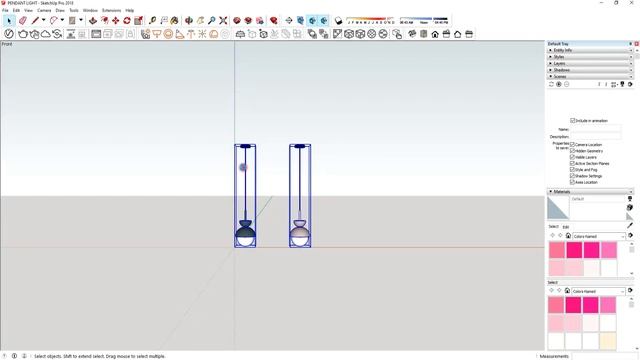
Task: Click first pink swatch in upper palette
Action: pyautogui.click(x=557, y=250)
